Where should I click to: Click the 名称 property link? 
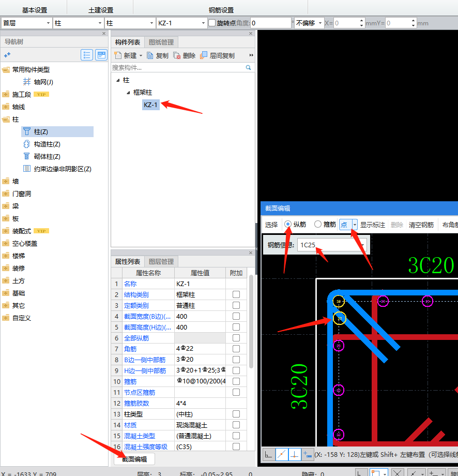click(130, 284)
